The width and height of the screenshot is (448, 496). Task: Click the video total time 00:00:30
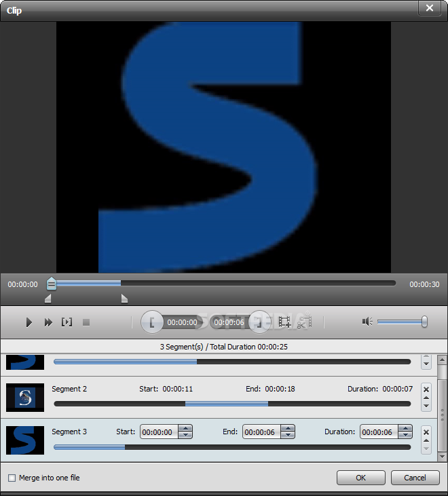pos(424,284)
